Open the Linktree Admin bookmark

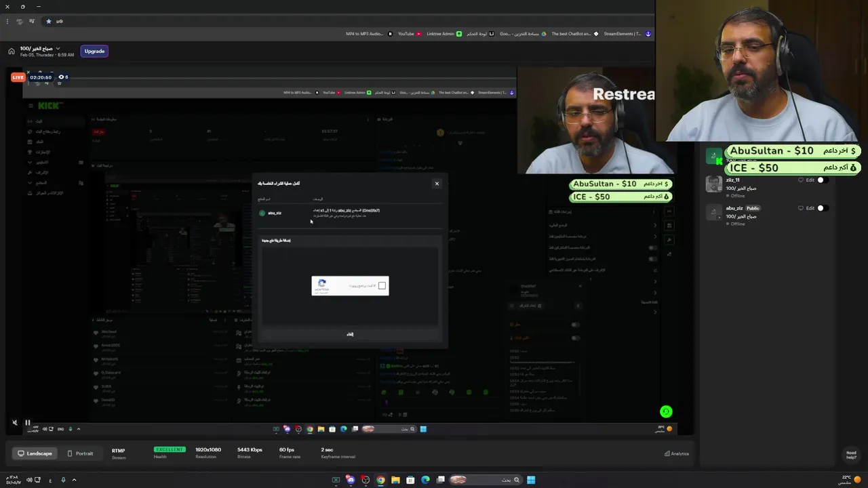[x=443, y=34]
